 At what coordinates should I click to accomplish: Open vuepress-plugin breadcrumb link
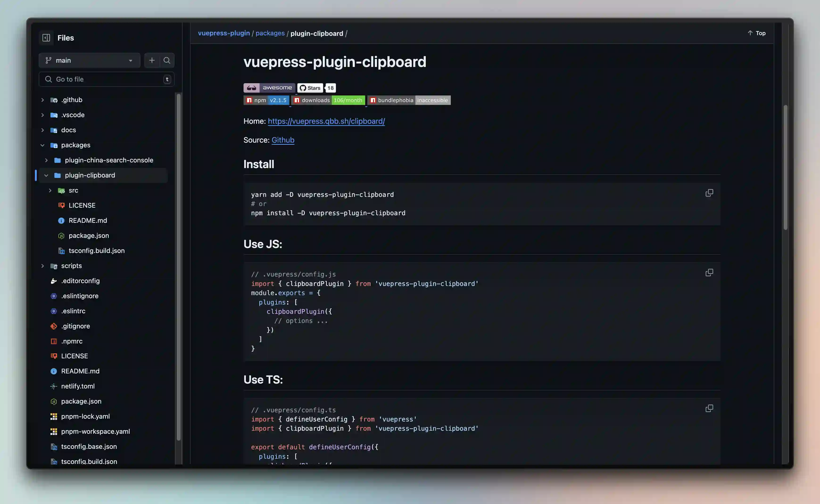[224, 33]
